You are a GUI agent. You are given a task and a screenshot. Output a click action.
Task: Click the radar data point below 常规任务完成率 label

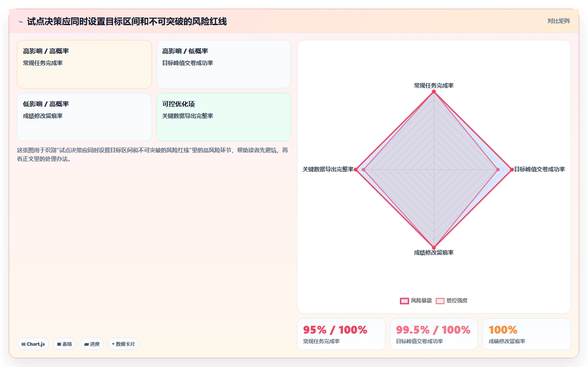[434, 92]
